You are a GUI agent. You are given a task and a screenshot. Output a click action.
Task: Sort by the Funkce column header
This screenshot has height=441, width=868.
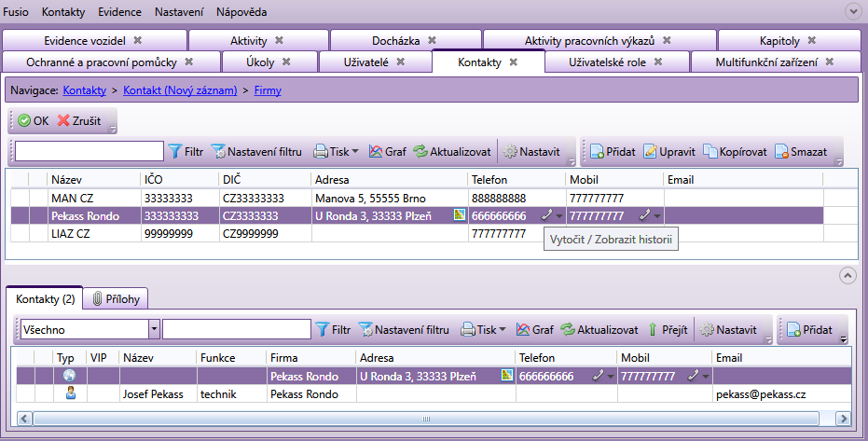tap(231, 357)
